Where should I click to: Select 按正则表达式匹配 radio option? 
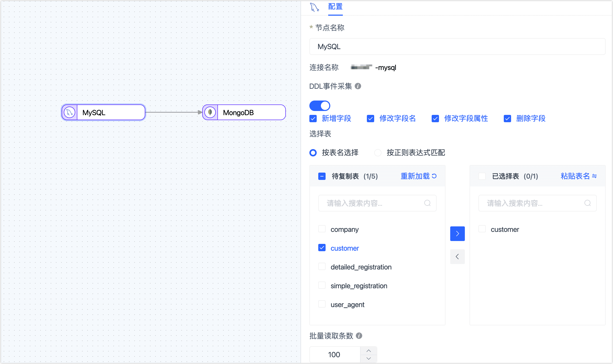pos(378,153)
